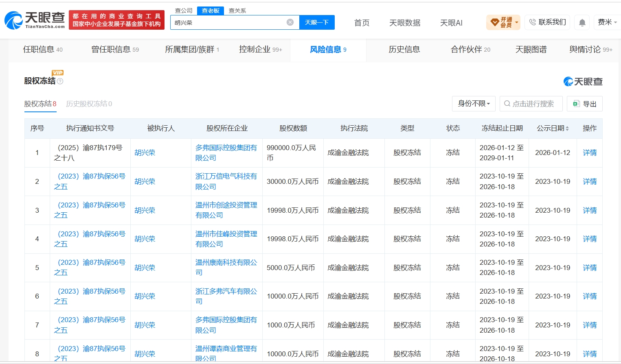Open 天眼图谱 tab

[x=531, y=50]
